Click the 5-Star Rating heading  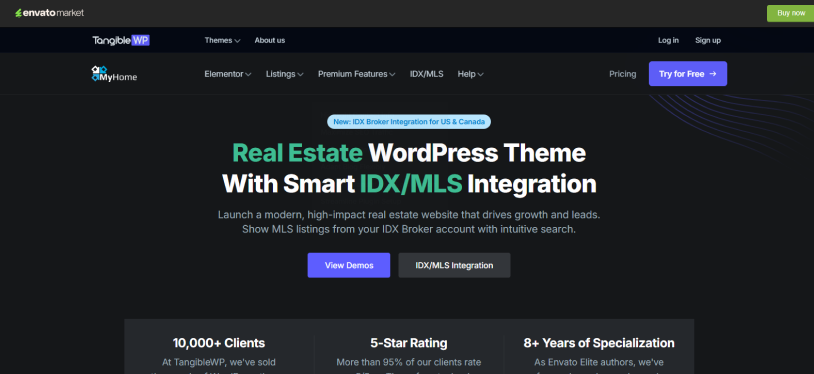pyautogui.click(x=409, y=343)
